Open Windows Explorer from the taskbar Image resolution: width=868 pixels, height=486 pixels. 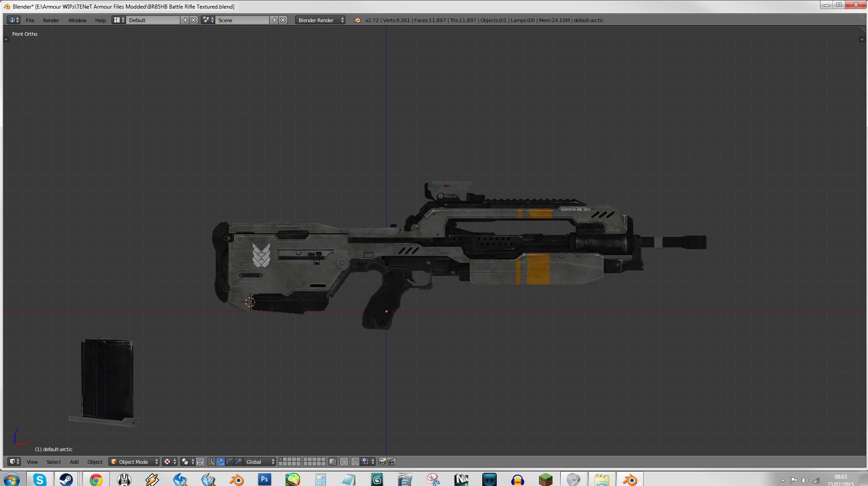click(x=601, y=479)
